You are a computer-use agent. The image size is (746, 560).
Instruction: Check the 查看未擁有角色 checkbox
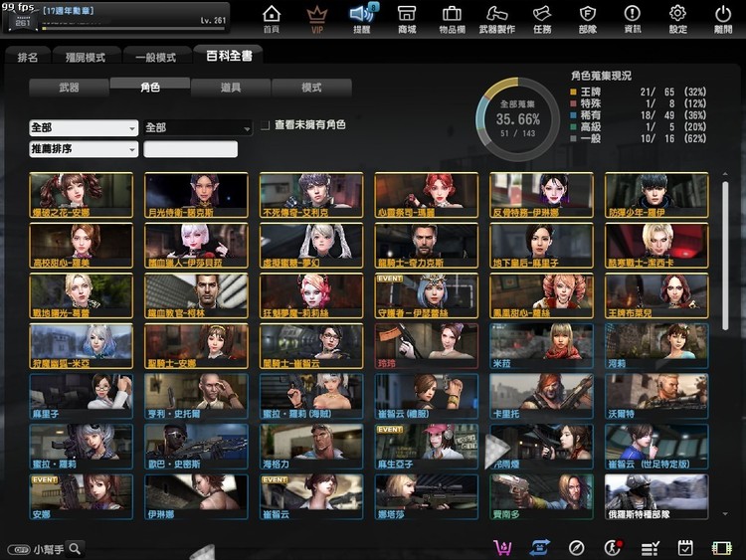tap(266, 125)
